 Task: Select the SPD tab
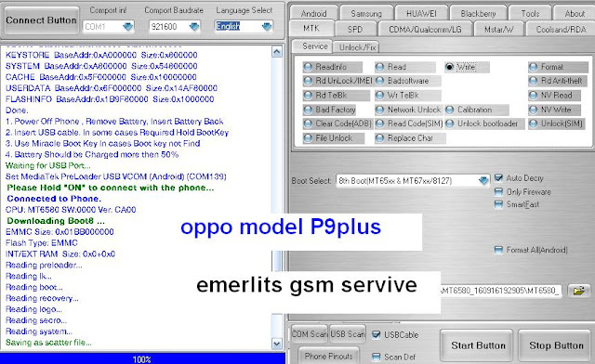(355, 29)
